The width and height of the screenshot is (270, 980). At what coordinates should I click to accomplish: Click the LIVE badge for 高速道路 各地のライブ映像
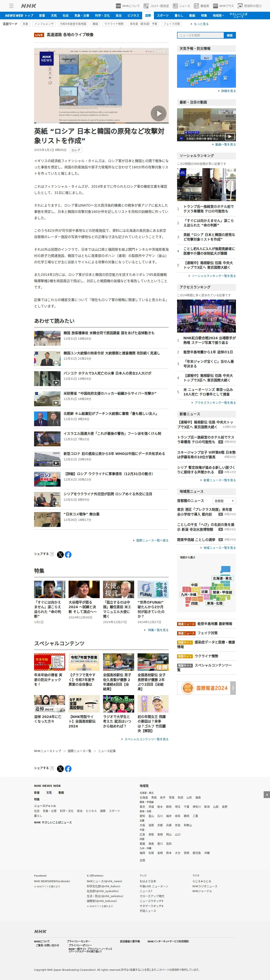pyautogui.click(x=39, y=35)
